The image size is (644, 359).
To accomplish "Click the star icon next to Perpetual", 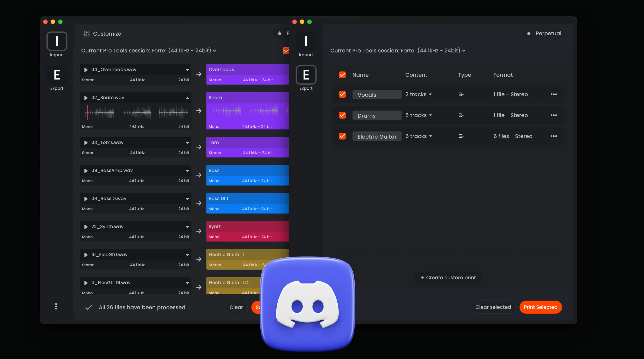I will [x=529, y=34].
